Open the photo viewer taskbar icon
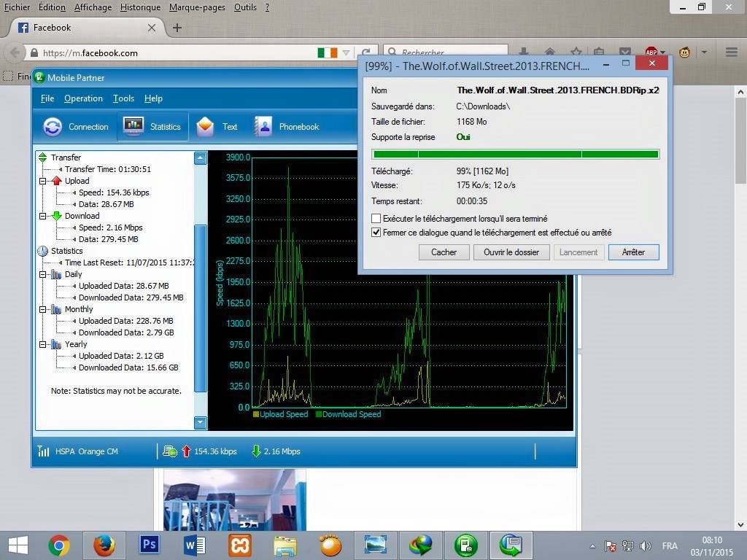 pos(376,545)
